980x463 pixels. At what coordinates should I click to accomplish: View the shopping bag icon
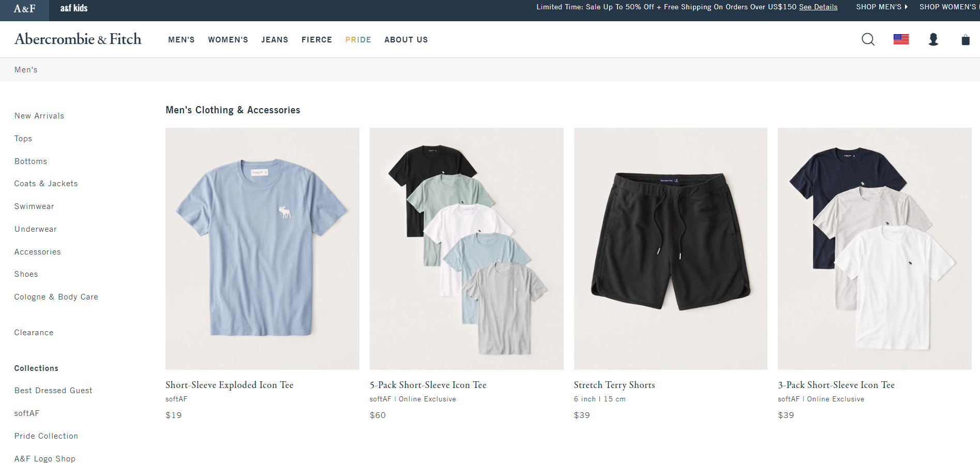(965, 40)
